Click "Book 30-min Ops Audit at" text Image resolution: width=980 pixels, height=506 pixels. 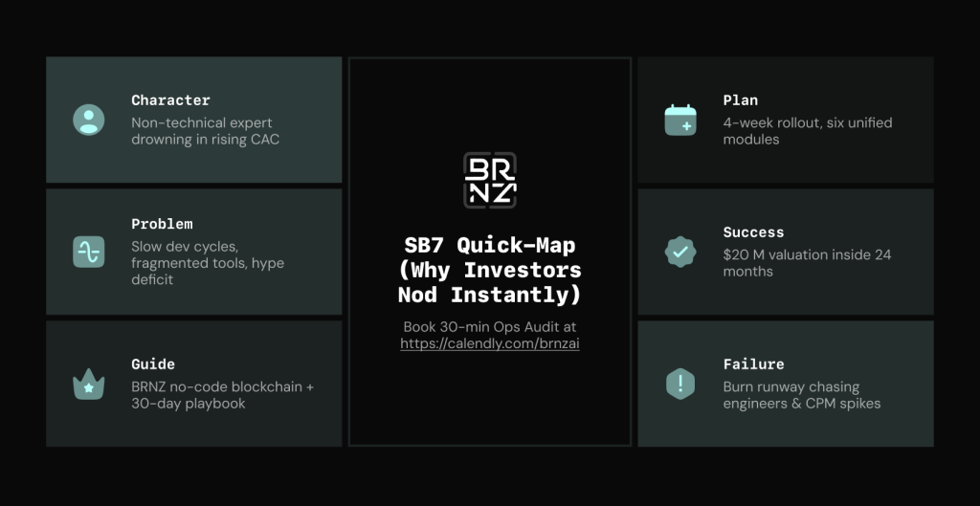(490, 327)
